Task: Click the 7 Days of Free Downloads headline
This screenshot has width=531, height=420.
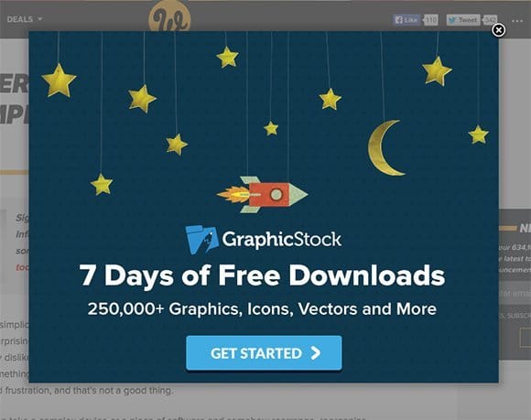Action: click(262, 275)
